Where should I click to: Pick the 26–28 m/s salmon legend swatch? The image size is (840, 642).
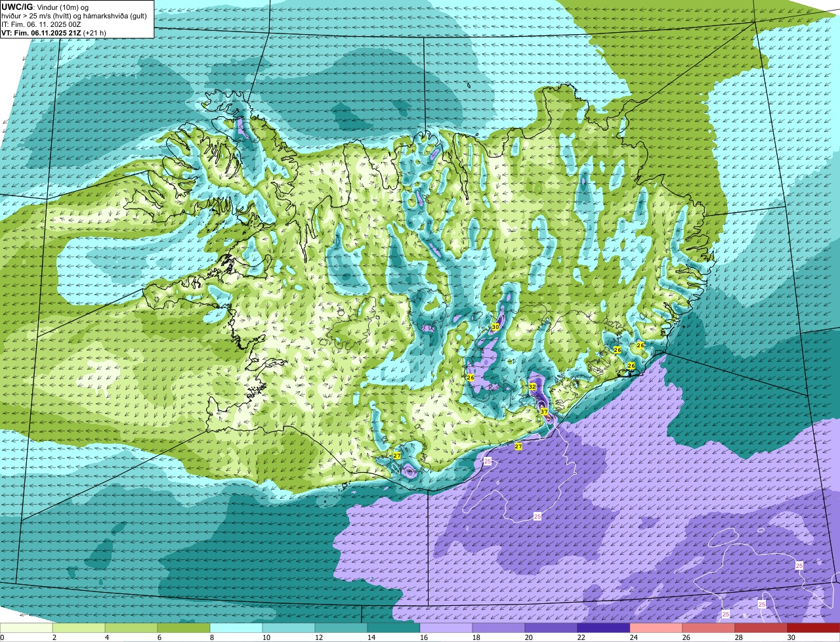[x=709, y=628]
